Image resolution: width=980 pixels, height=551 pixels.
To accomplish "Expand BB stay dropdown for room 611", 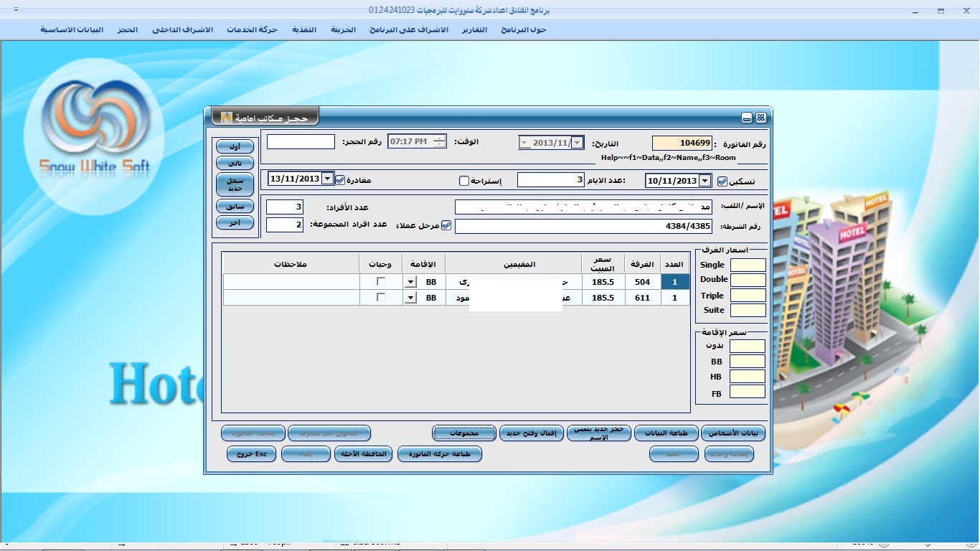I will pyautogui.click(x=410, y=298).
